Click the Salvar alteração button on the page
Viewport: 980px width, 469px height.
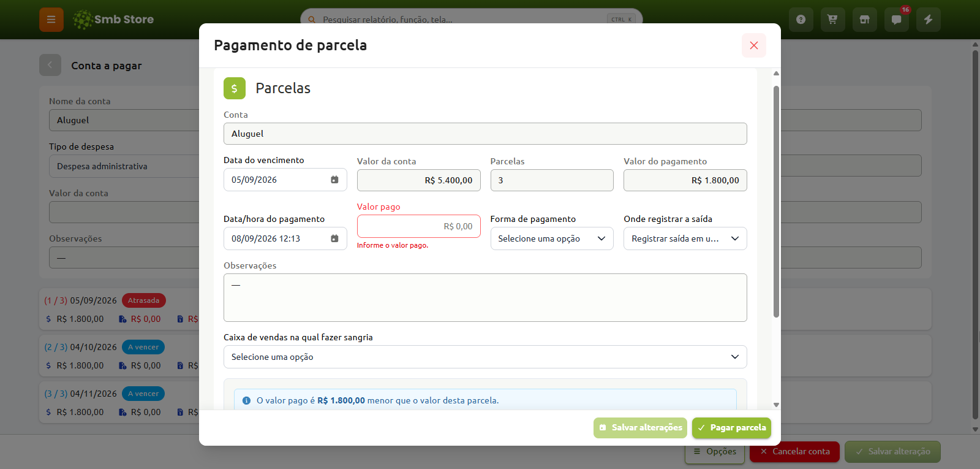tap(892, 452)
